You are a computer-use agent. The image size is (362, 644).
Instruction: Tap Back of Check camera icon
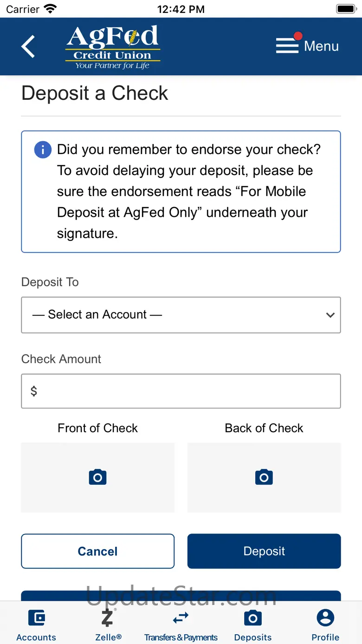pos(264,477)
